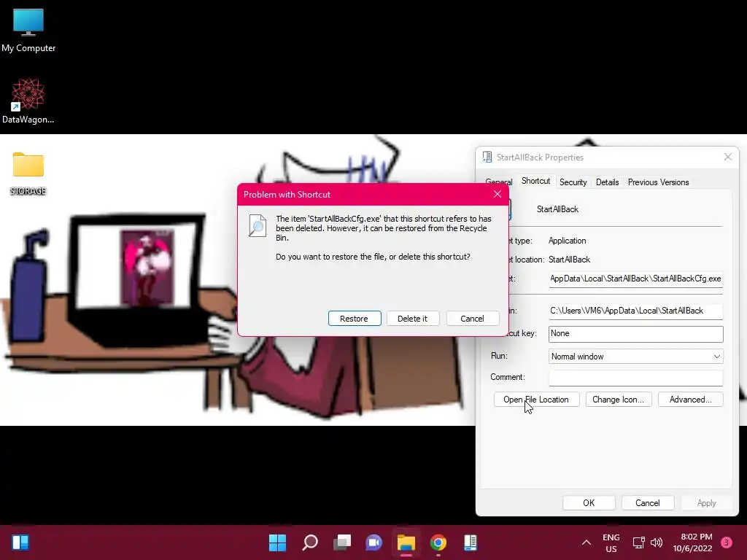
Task: Click OK in StartAllBack Properties
Action: click(589, 503)
